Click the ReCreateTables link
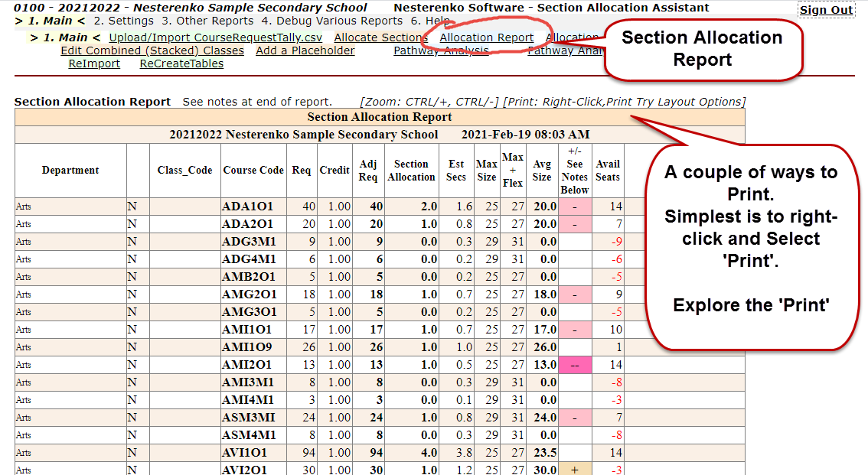The image size is (868, 475). pyautogui.click(x=181, y=63)
